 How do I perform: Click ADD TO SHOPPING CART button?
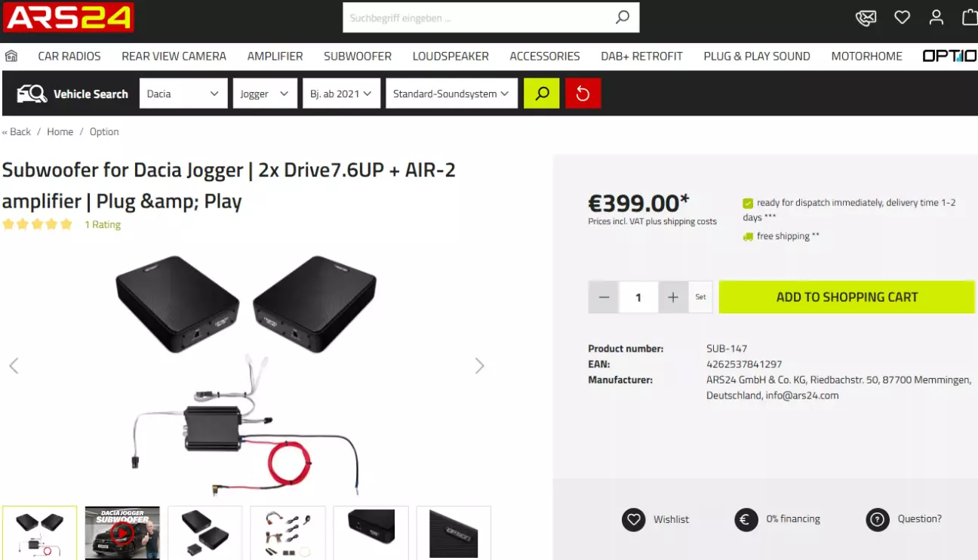tap(847, 297)
